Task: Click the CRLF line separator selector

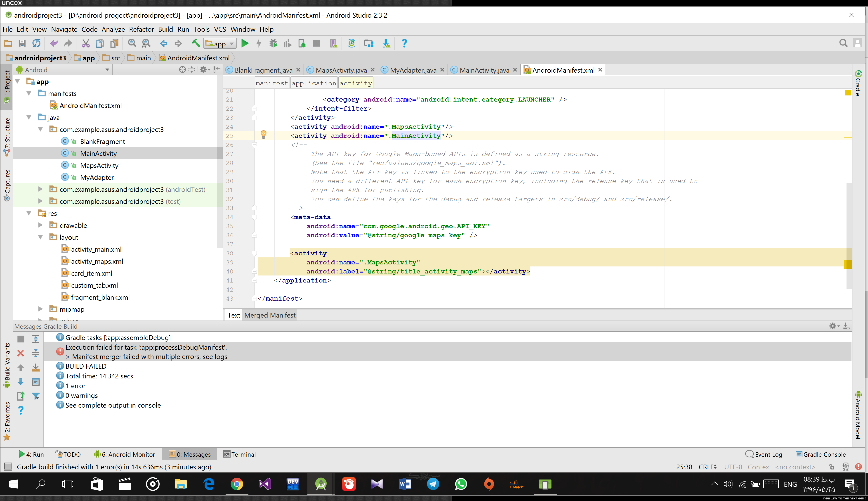Action: [708, 467]
